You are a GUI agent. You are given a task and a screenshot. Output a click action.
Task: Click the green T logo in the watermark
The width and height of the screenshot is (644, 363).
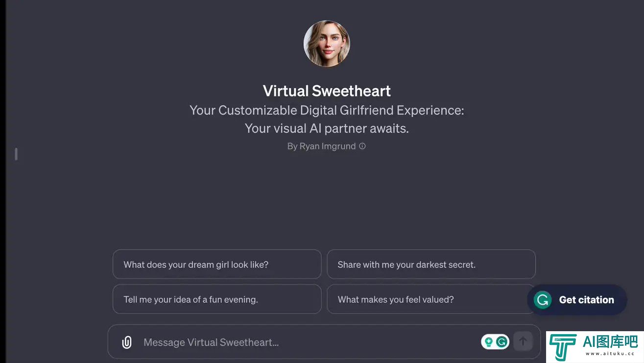pyautogui.click(x=562, y=347)
